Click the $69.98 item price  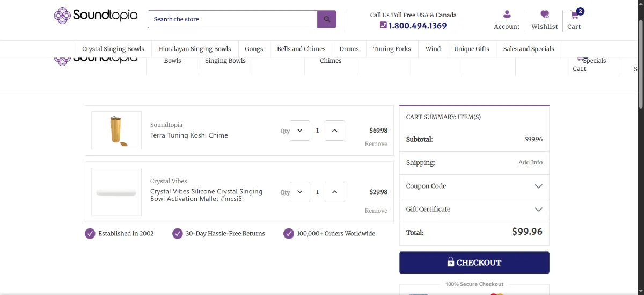[378, 131]
